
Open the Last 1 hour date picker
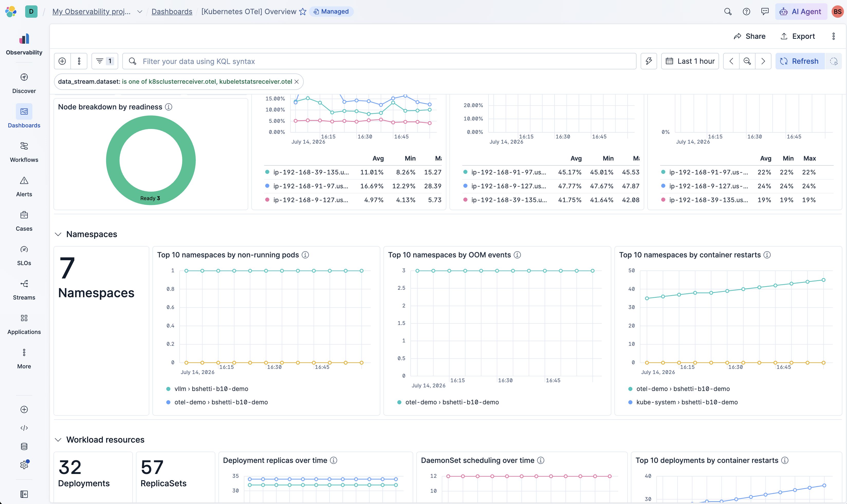coord(690,61)
